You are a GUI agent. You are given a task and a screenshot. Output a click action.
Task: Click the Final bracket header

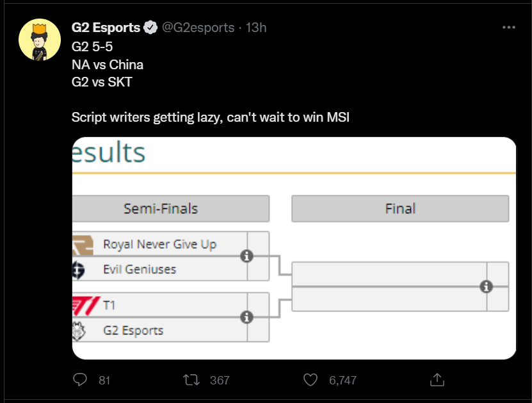[x=400, y=208]
